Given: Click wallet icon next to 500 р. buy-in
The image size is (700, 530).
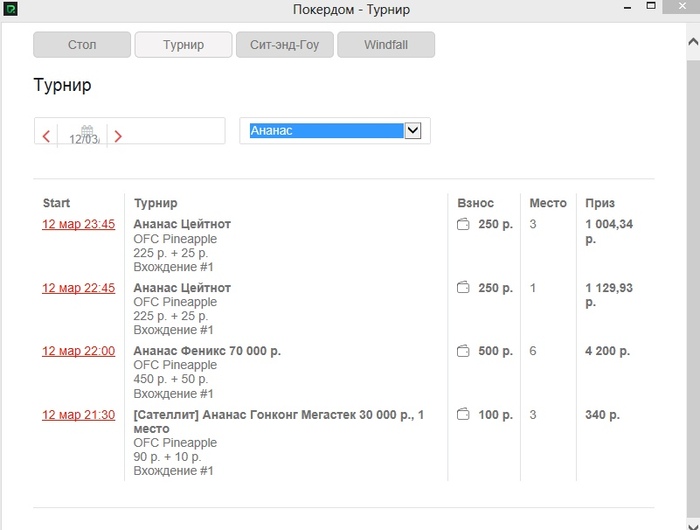Looking at the screenshot, I should (x=463, y=351).
